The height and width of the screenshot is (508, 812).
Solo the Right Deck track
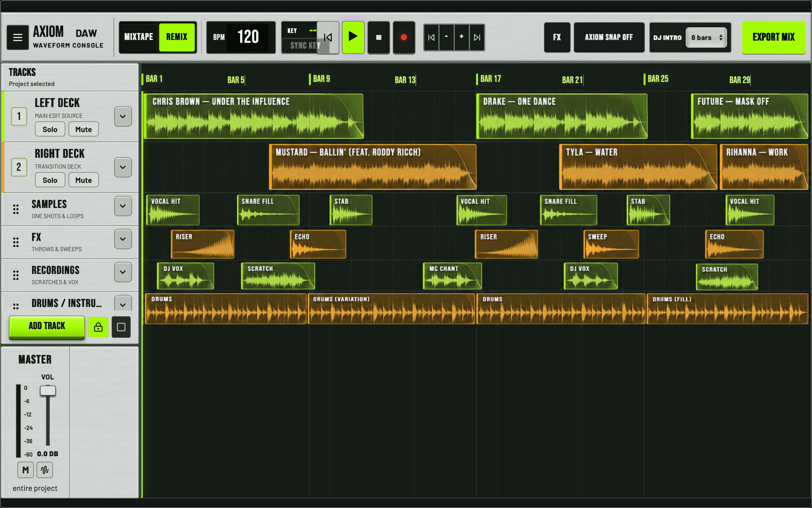click(x=50, y=180)
